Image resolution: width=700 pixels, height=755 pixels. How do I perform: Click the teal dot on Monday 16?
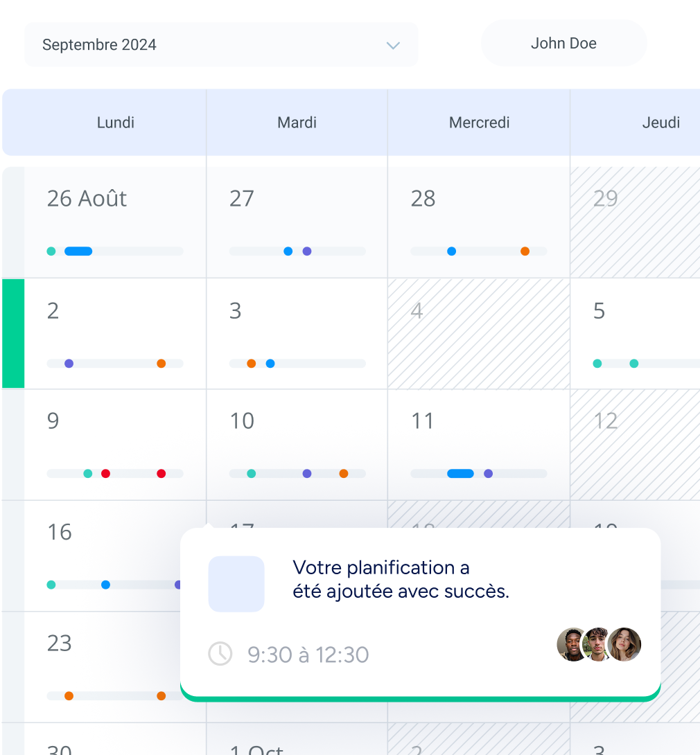tap(51, 585)
